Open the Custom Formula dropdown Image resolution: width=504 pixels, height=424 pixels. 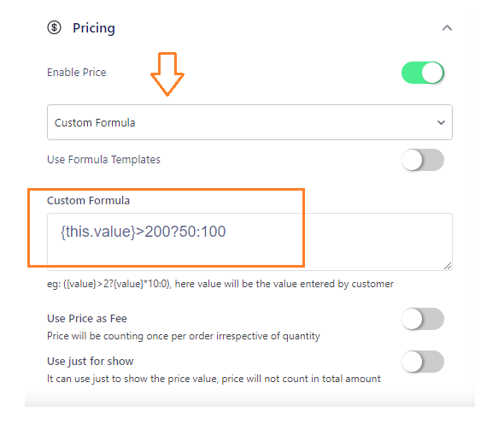249,122
